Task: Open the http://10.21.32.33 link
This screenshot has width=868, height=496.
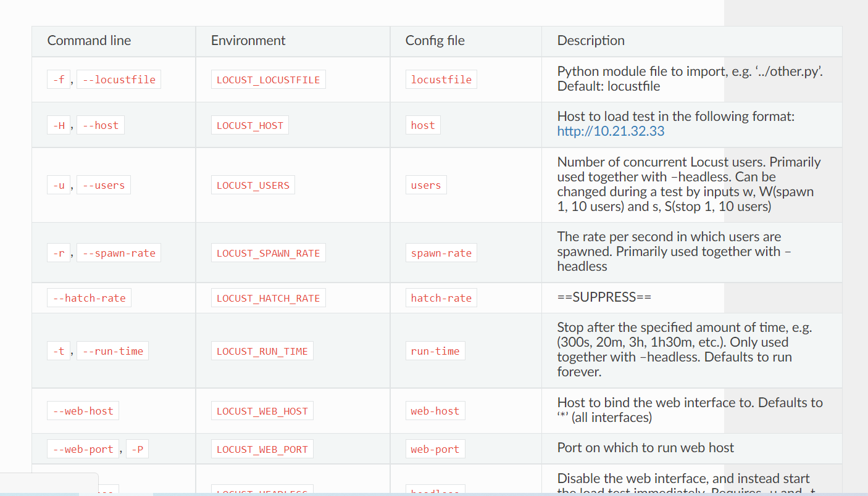Action: pos(610,131)
